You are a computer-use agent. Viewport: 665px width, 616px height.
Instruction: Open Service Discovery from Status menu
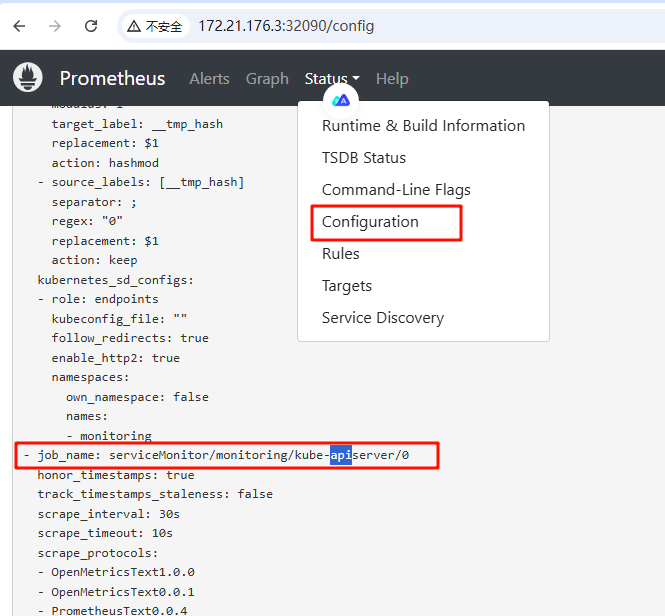(x=383, y=318)
